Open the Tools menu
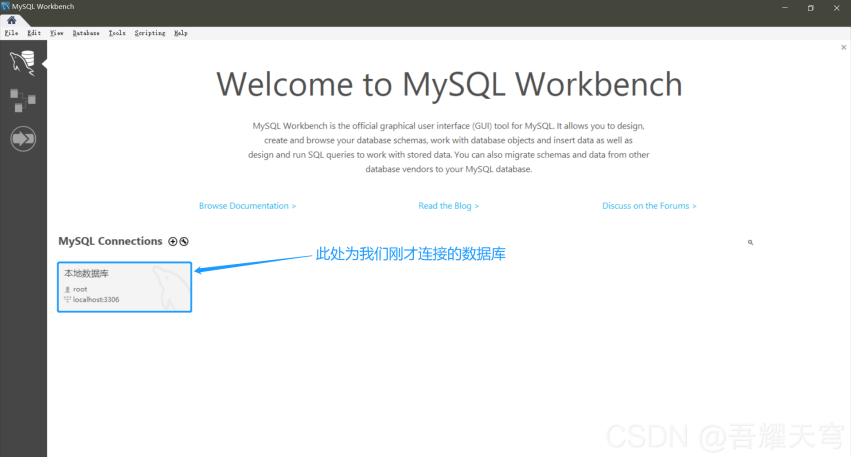This screenshot has width=852, height=457. point(117,33)
